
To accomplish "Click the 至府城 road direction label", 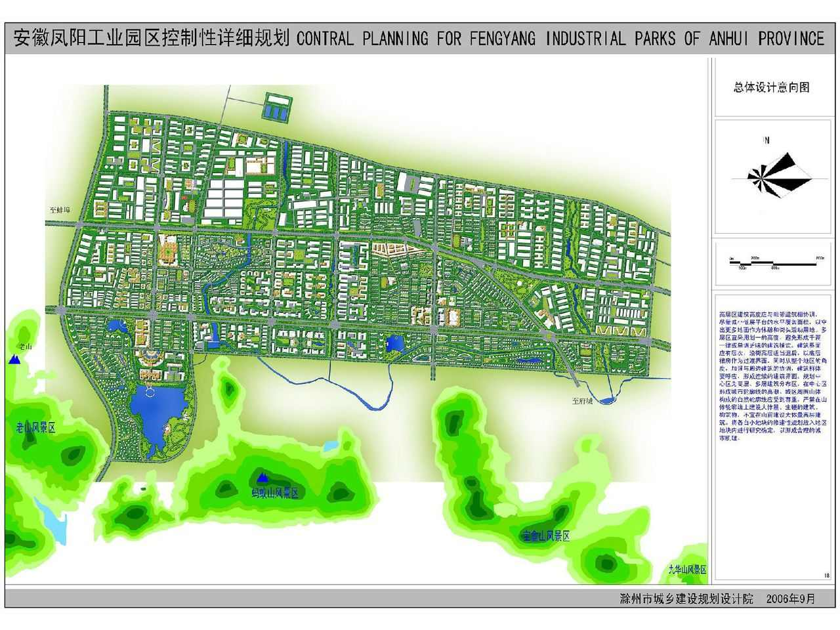I will point(581,401).
